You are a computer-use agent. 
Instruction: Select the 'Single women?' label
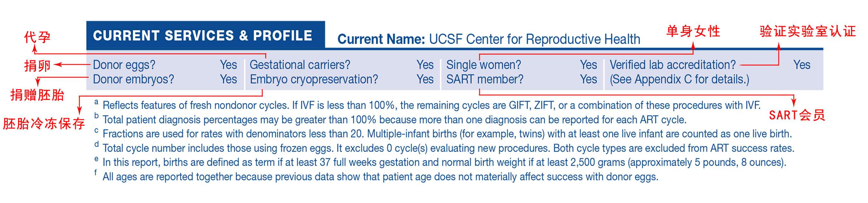pyautogui.click(x=484, y=64)
